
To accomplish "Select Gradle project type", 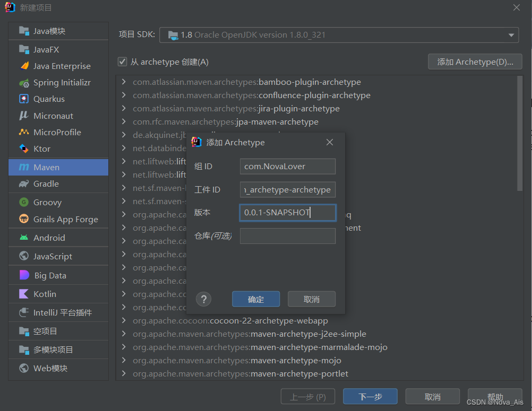I will click(58, 183).
